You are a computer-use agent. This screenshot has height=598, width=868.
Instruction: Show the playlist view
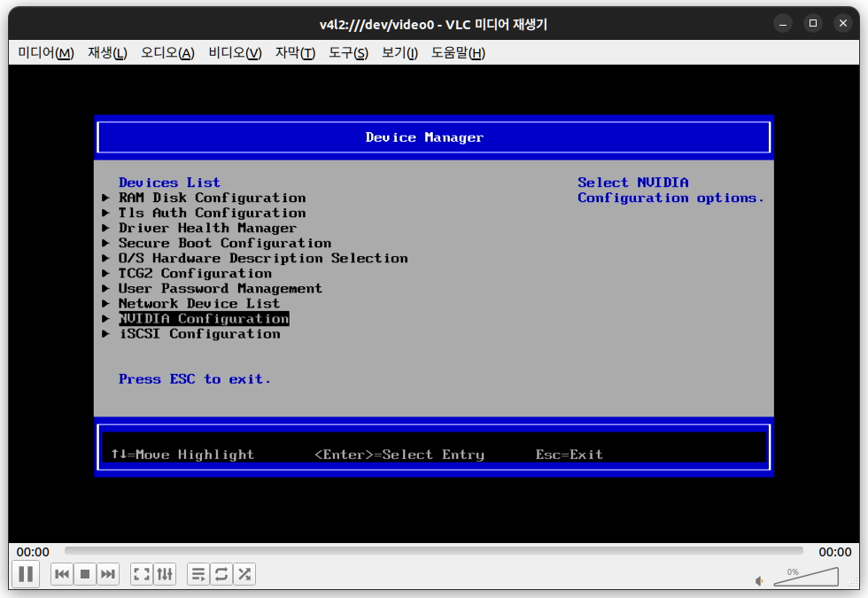[x=198, y=574]
